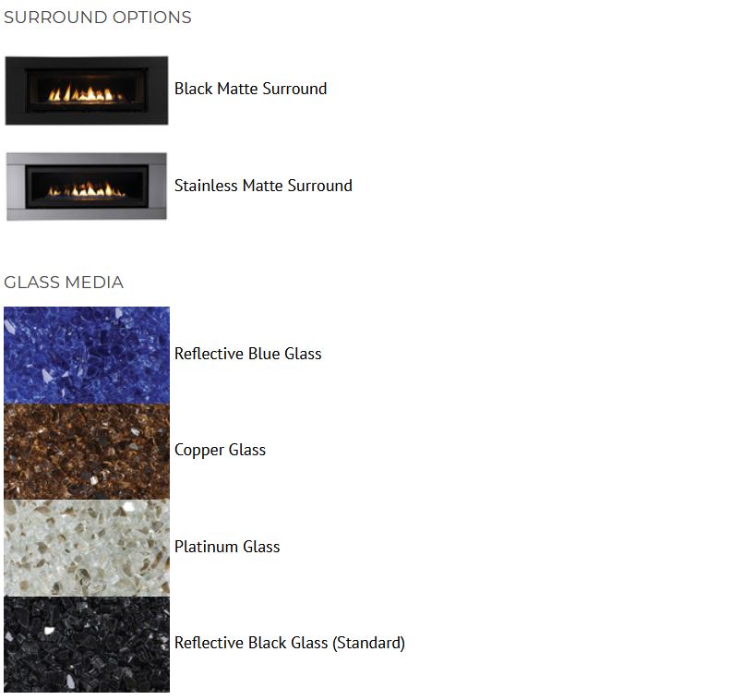The width and height of the screenshot is (755, 700).
Task: Click the Reflective Blue Glass label
Action: coord(248,354)
